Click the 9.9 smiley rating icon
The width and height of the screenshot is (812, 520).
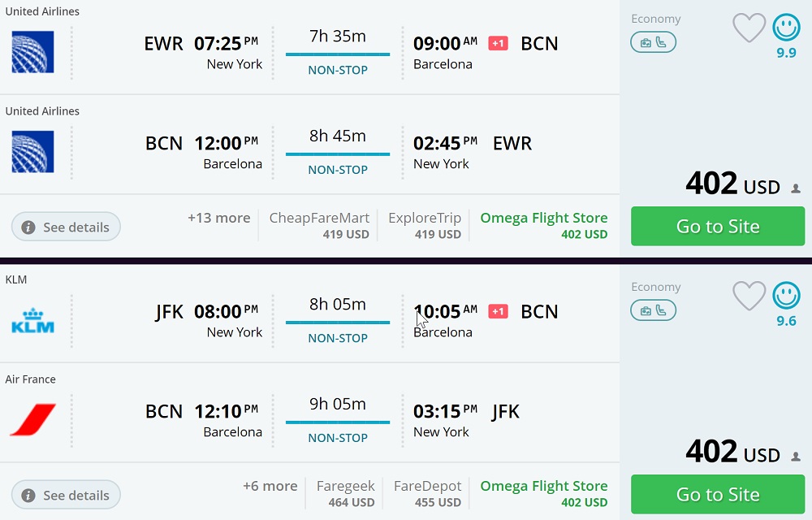click(786, 28)
